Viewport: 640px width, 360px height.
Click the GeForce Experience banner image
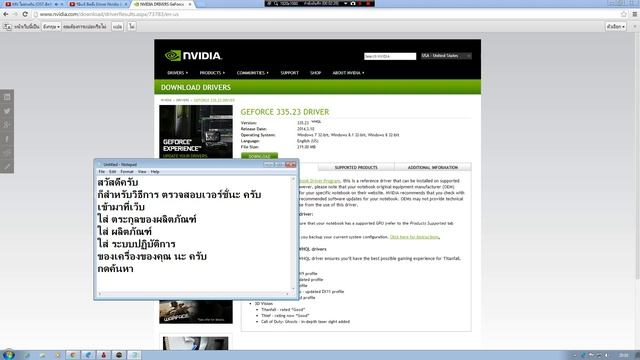tap(196, 131)
